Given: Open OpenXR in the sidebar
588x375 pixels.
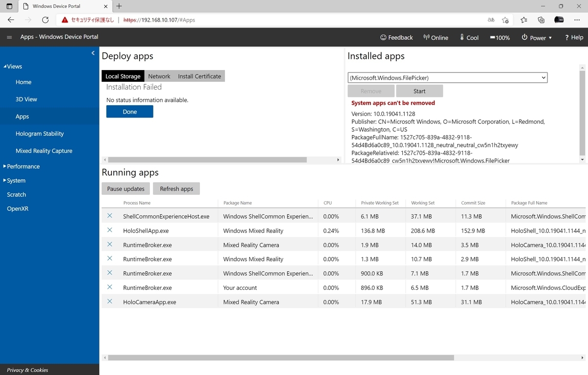Looking at the screenshot, I should tap(18, 209).
